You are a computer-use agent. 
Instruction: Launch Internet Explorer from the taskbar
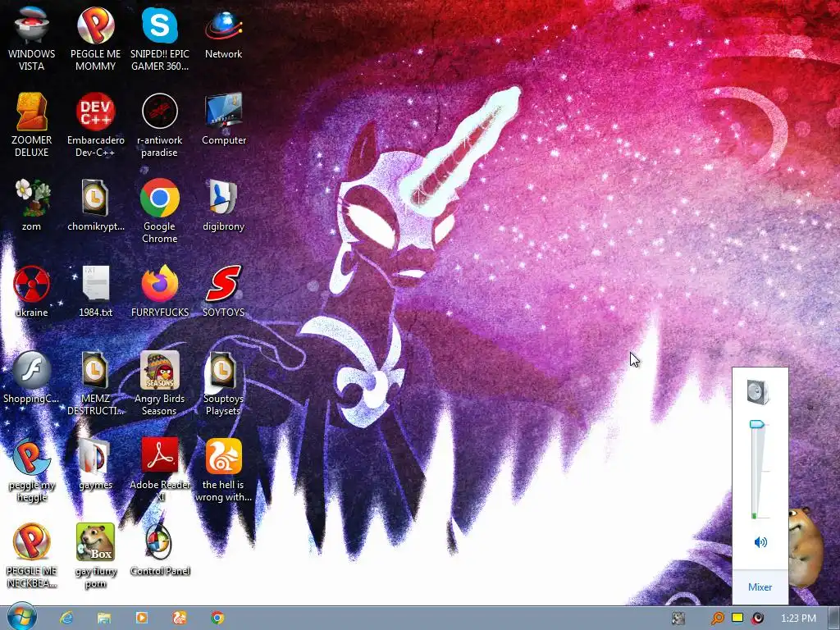[66, 618]
